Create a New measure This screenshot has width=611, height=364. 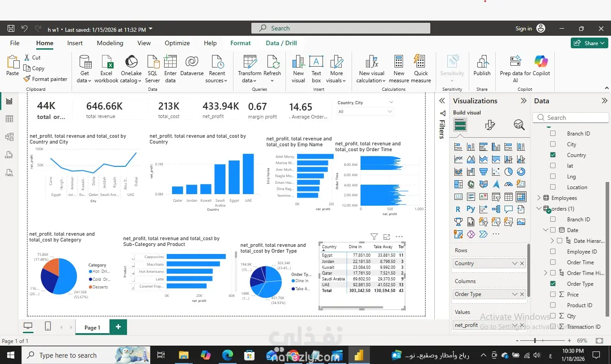[399, 69]
